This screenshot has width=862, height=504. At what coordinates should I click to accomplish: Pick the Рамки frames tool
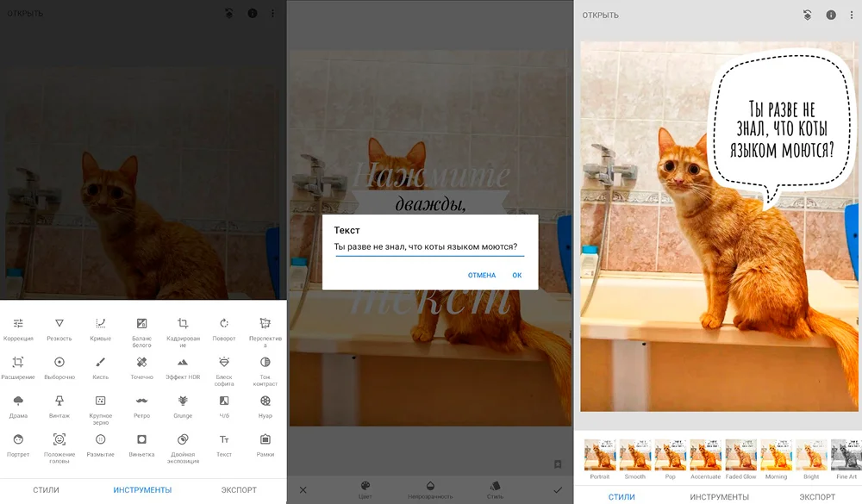[x=265, y=439]
